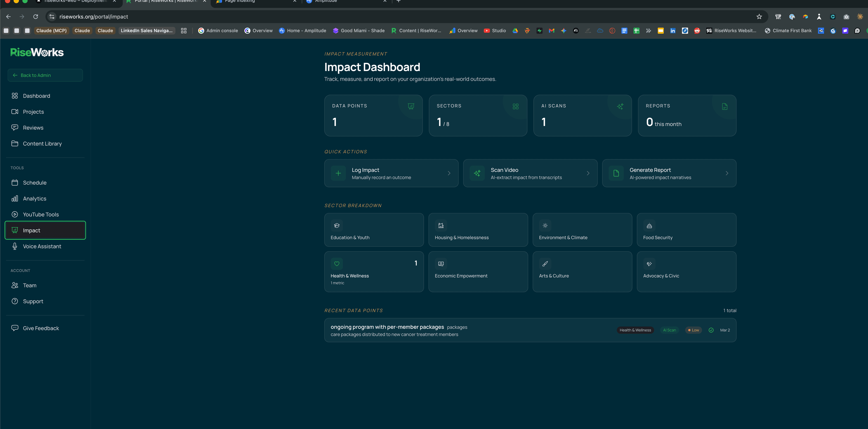
Task: Open the Analytics bar-chart icon
Action: (15, 199)
